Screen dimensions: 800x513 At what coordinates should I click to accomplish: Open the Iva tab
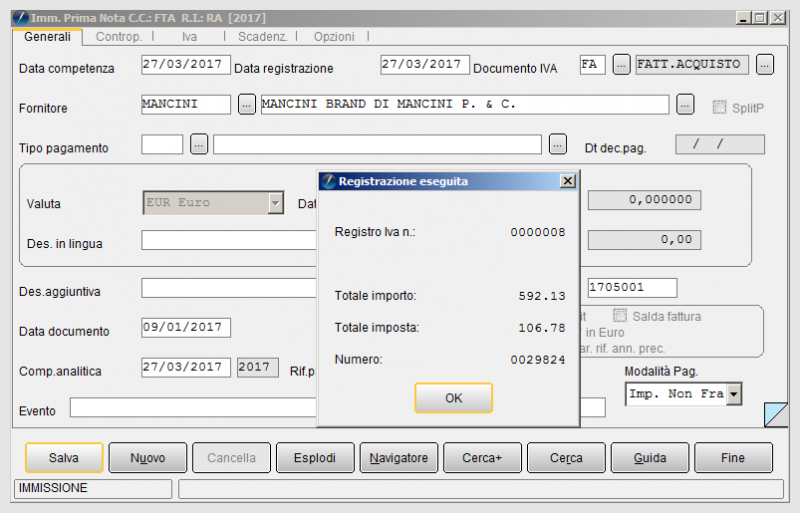tap(189, 37)
